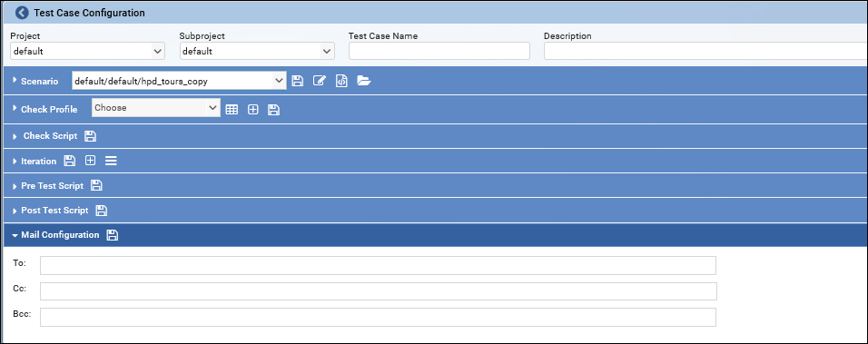This screenshot has width=868, height=344.
Task: Click the Cc: email field
Action: pyautogui.click(x=378, y=291)
